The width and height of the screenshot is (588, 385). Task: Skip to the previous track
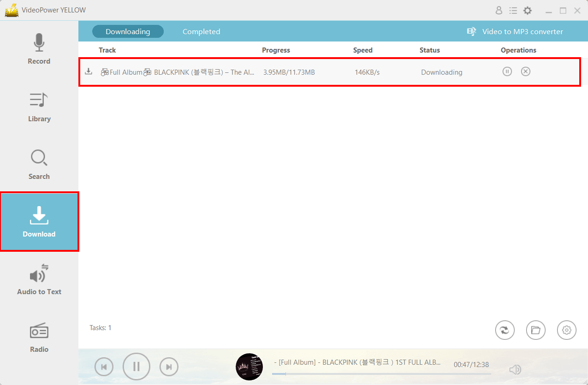click(x=104, y=367)
